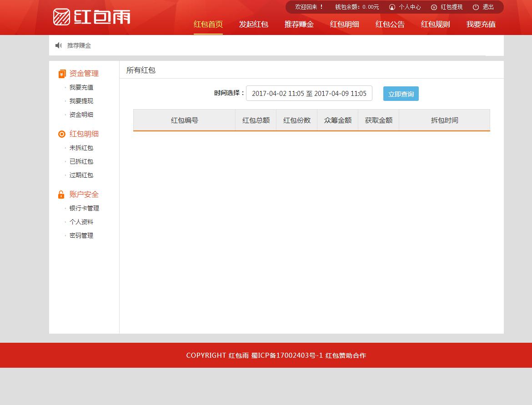This screenshot has width=532, height=405.
Task: Go to 密码管理 in sidebar
Action: (x=81, y=235)
